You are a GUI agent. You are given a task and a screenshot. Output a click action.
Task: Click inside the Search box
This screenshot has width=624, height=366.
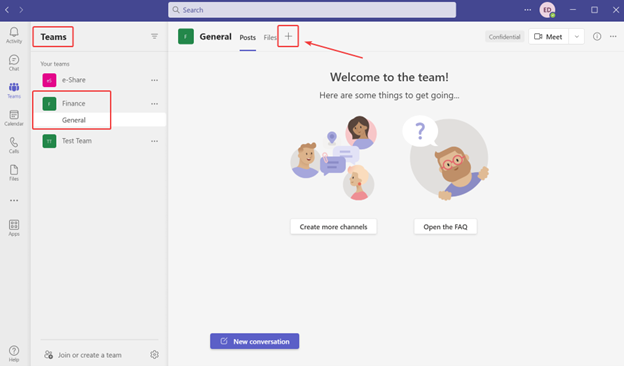(312, 10)
